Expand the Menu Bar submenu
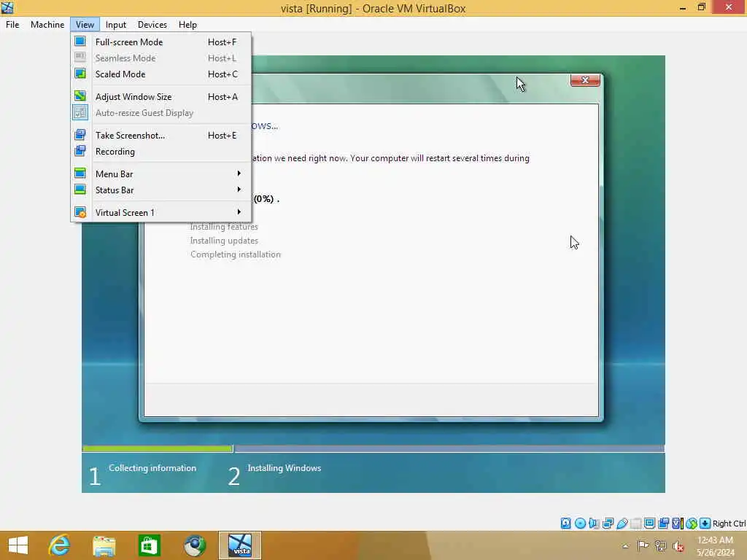Screen dimensions: 747x560 [161, 174]
